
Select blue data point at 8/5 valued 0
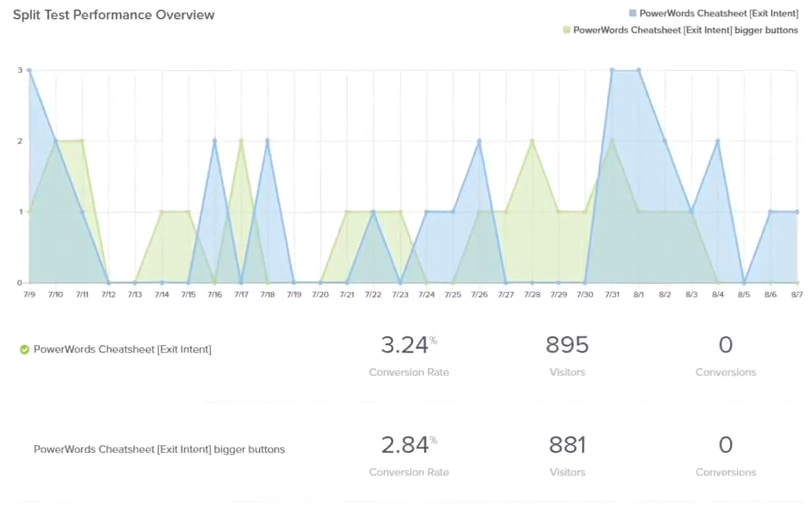click(744, 283)
